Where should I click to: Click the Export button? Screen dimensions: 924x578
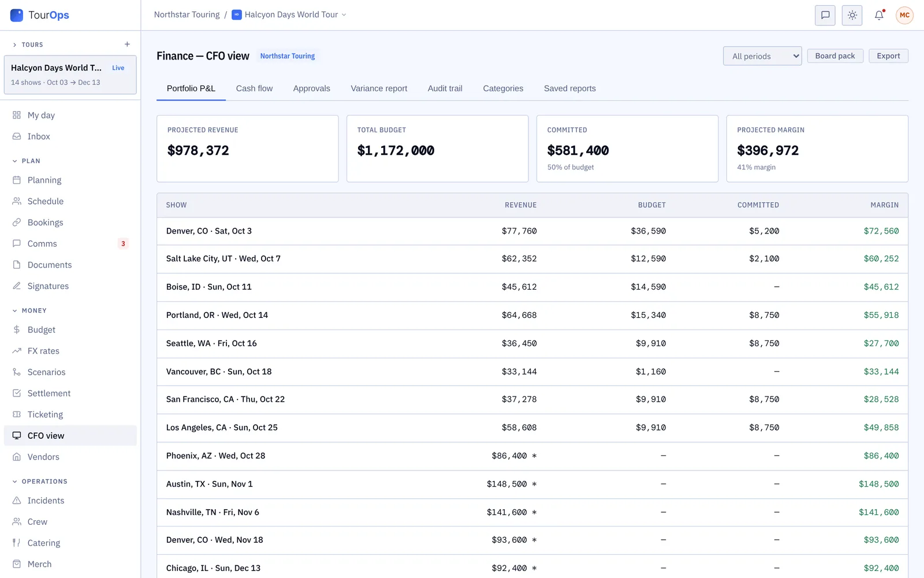tap(888, 56)
